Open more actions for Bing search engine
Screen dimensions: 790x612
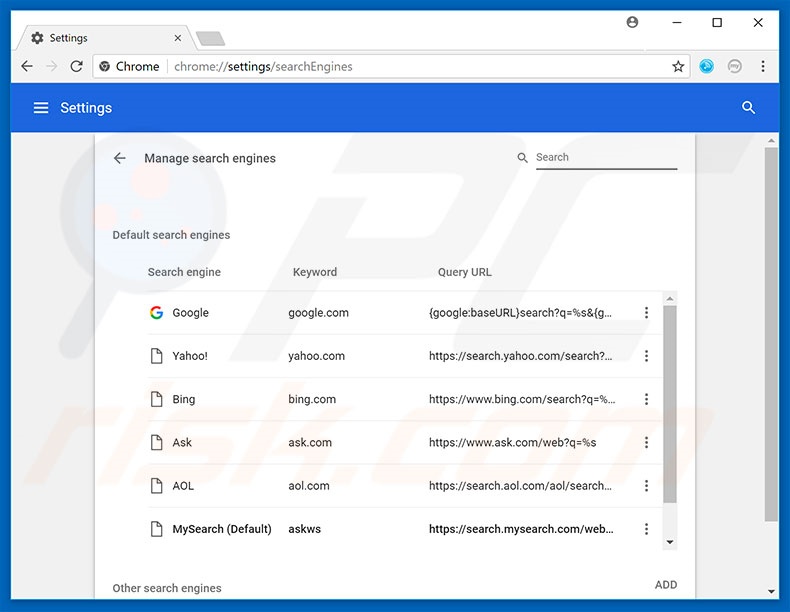point(646,399)
